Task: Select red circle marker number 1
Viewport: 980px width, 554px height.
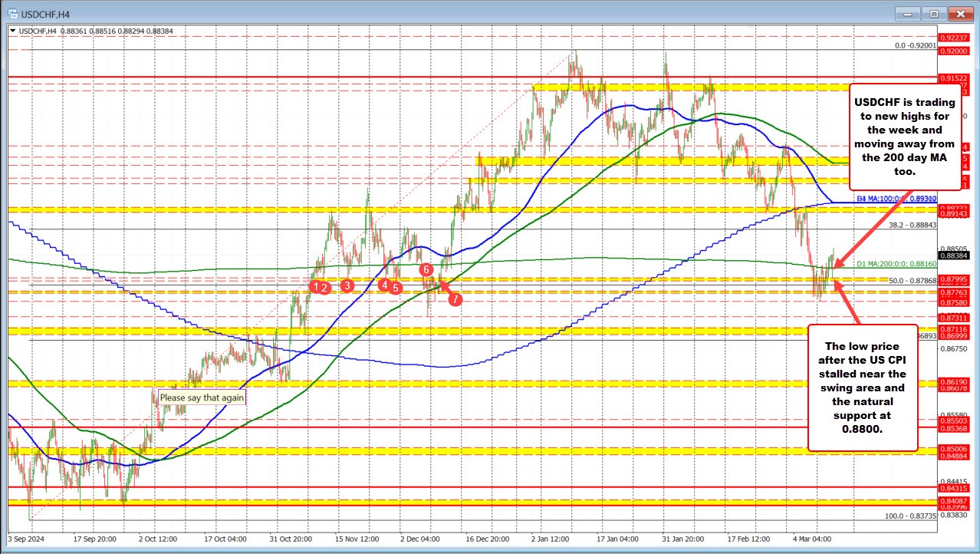Action: (315, 286)
